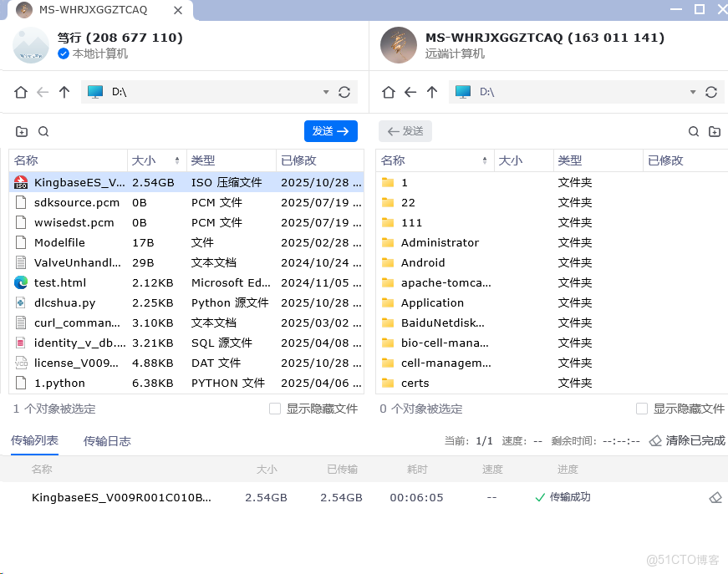728x574 pixels.
Task: Toggle local 显示隐藏文件 checkbox
Action: click(275, 409)
